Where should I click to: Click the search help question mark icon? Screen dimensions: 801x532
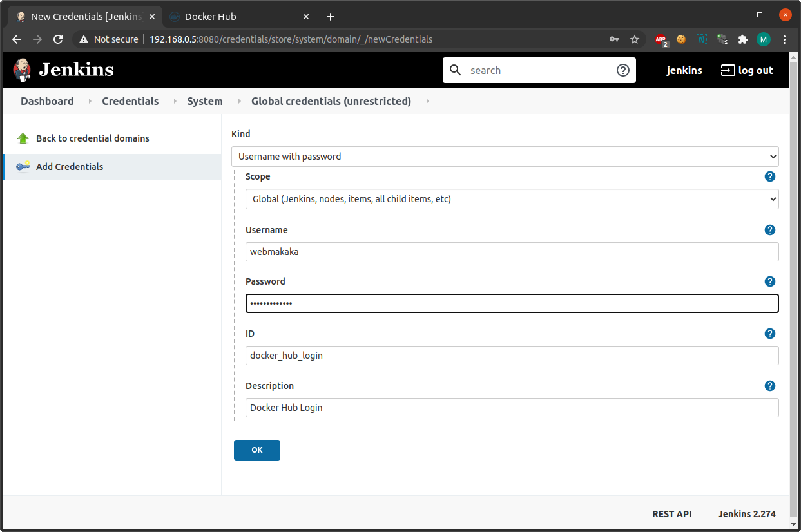pyautogui.click(x=622, y=70)
